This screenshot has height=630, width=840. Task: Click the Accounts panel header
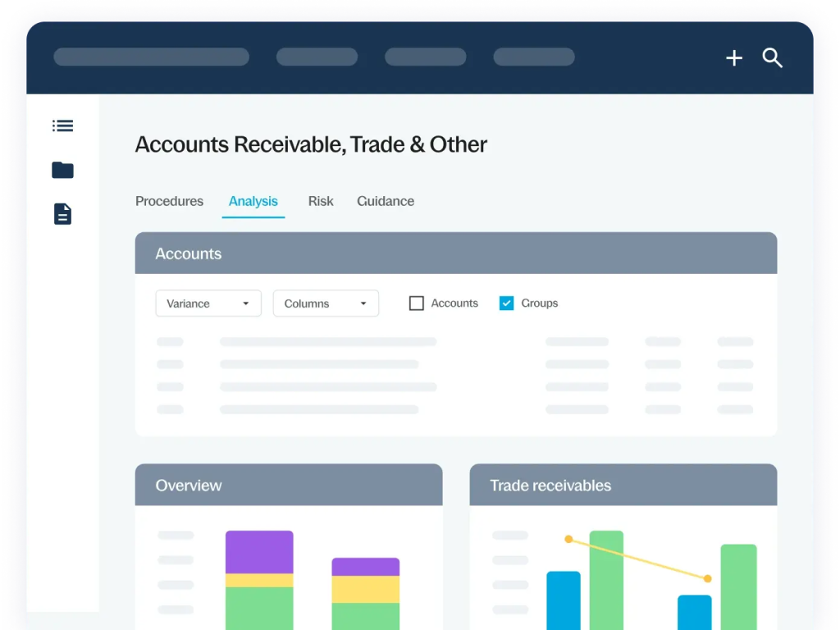click(455, 253)
